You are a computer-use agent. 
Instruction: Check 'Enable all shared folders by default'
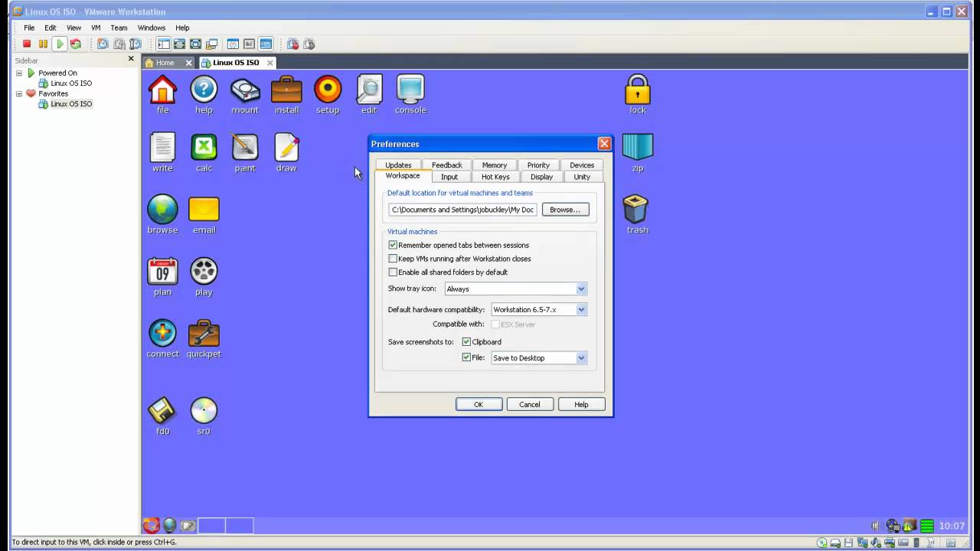393,272
